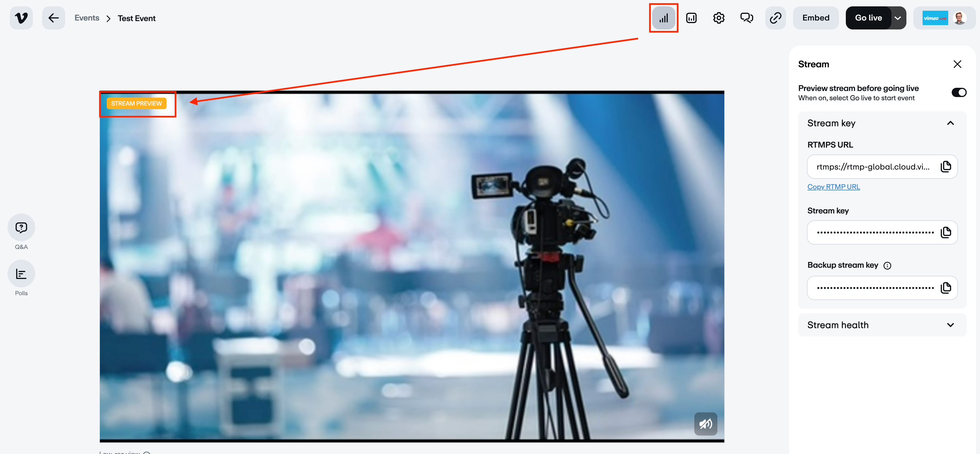
Task: Click the Embed button
Action: pyautogui.click(x=816, y=18)
